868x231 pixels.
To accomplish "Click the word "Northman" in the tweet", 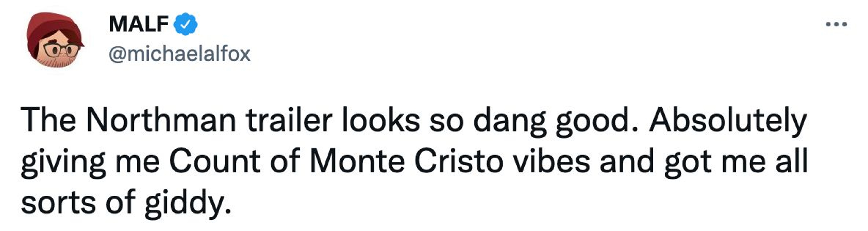I will [161, 120].
